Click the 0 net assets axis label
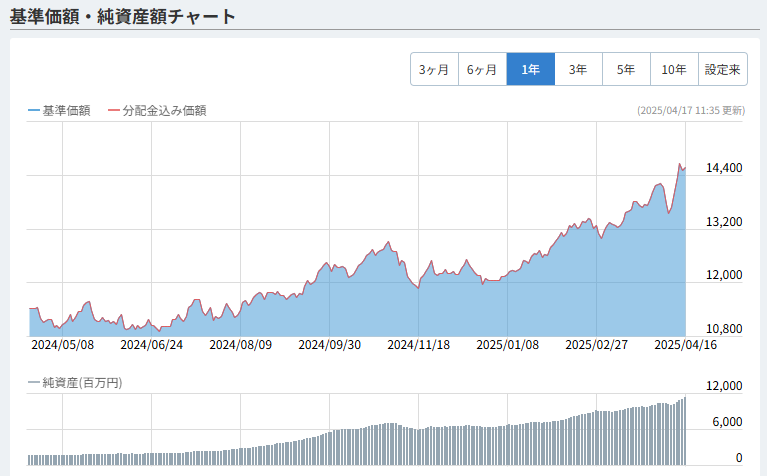Viewport: 767px width, 476px height. pyautogui.click(x=739, y=458)
